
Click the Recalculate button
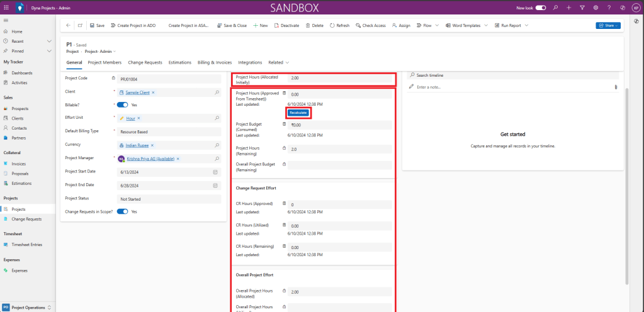pos(298,113)
